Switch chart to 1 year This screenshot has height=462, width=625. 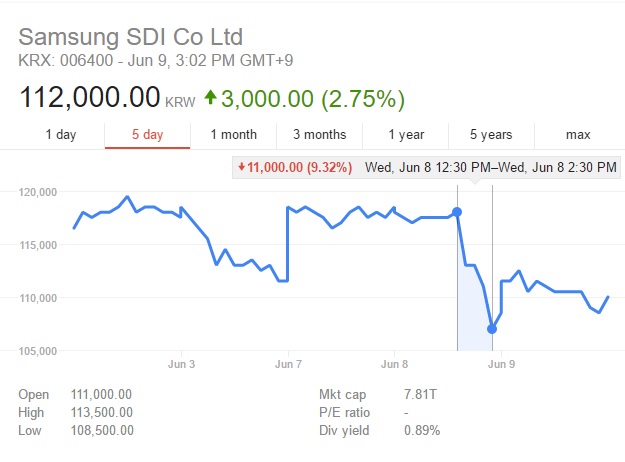pyautogui.click(x=406, y=135)
